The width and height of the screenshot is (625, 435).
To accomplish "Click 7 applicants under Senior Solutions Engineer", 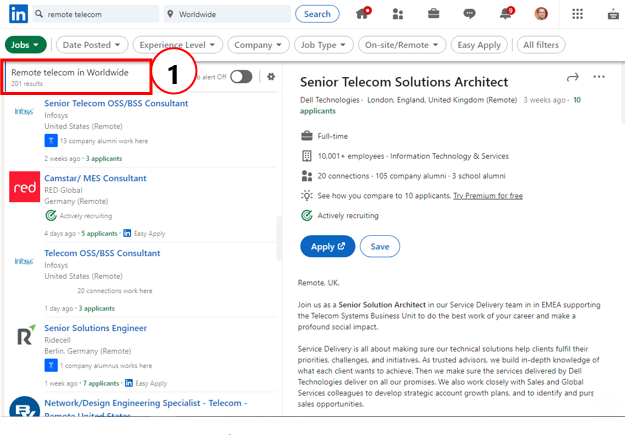I will coord(101,383).
